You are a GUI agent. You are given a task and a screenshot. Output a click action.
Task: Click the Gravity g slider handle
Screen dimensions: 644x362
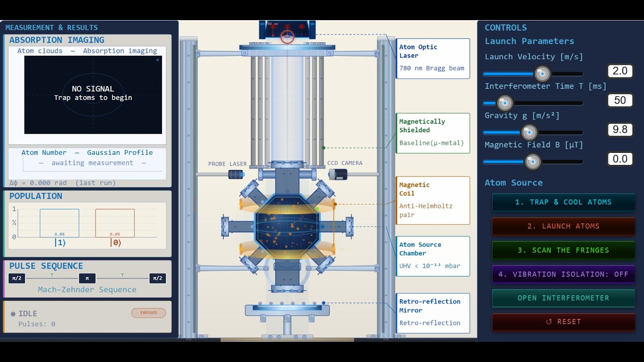(529, 132)
